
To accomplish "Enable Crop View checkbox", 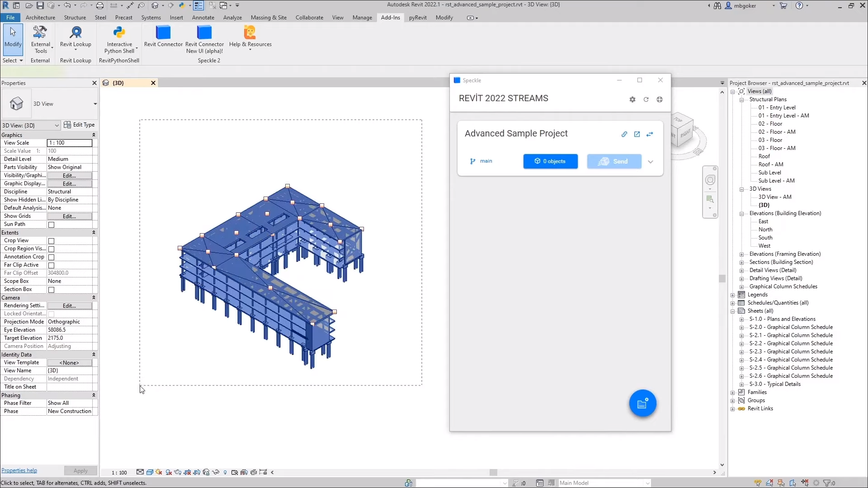I will coord(52,241).
